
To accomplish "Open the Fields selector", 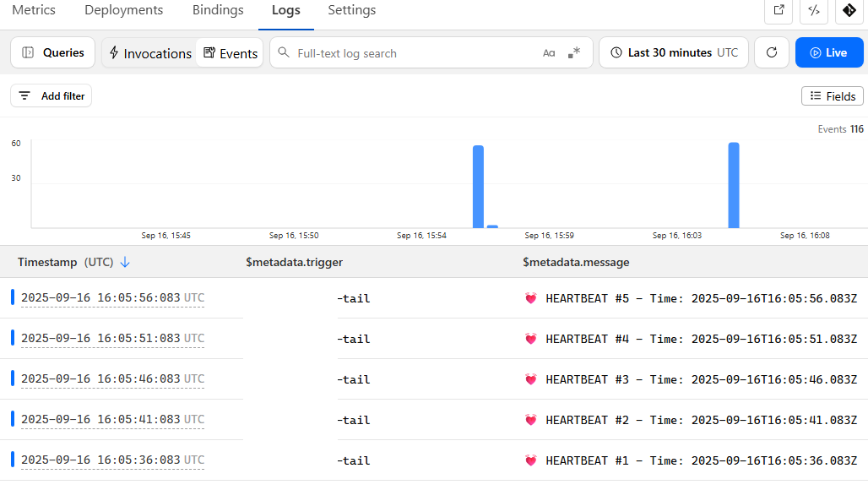I will tap(832, 95).
